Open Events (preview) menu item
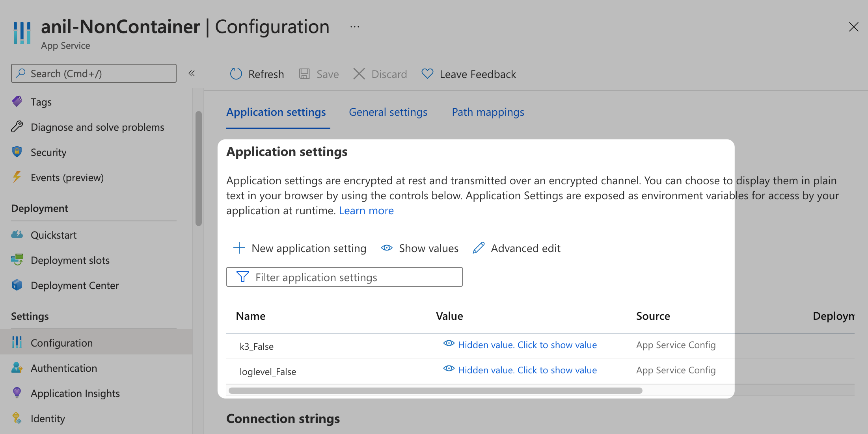This screenshot has width=868, height=434. pyautogui.click(x=67, y=178)
